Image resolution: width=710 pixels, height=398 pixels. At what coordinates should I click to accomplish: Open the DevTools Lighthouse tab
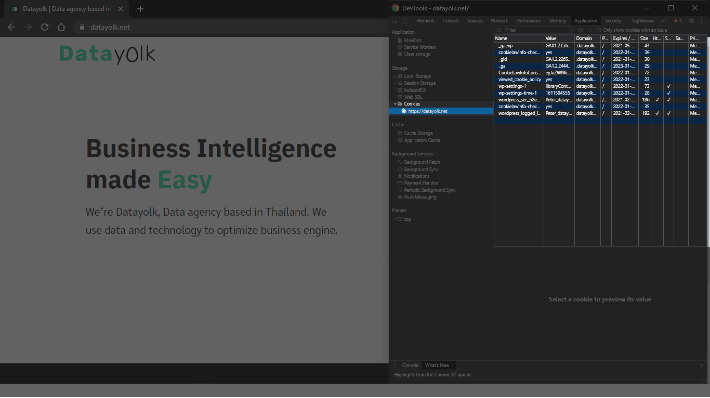[643, 21]
